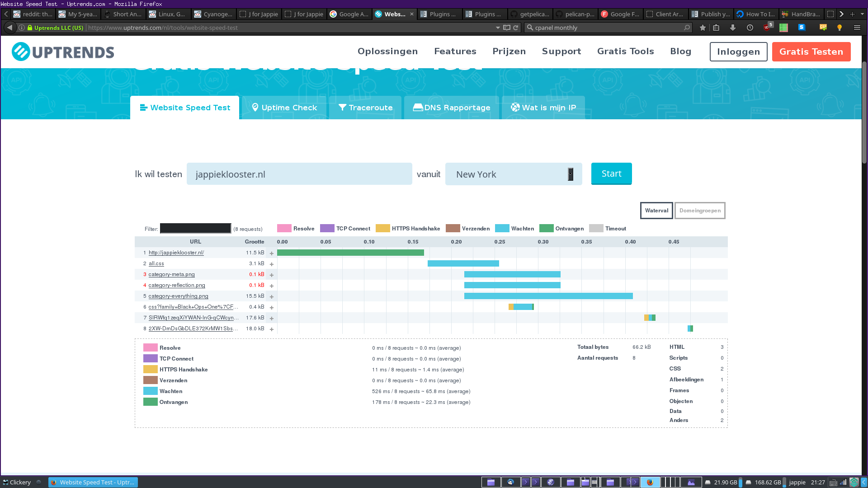
Task: Go back with the browser back arrow
Action: (x=9, y=28)
